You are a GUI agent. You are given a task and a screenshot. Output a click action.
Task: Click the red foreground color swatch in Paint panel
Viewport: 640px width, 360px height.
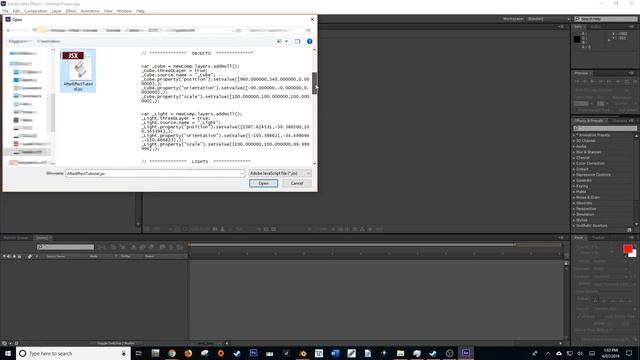point(627,248)
